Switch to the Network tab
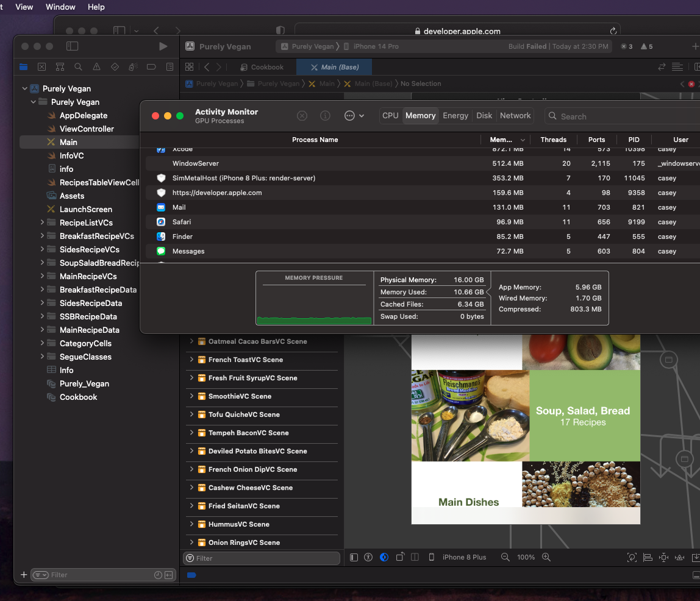The height and width of the screenshot is (601, 700). [x=515, y=116]
